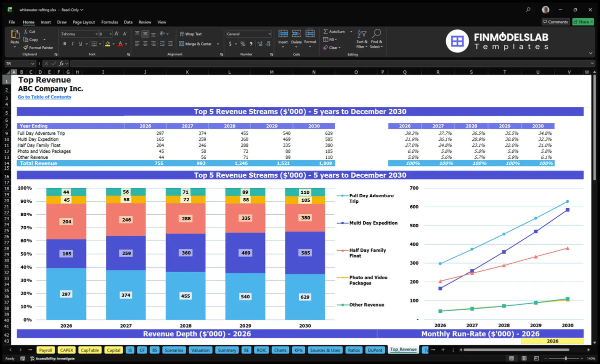
Task: Click the Share button
Action: tap(582, 22)
